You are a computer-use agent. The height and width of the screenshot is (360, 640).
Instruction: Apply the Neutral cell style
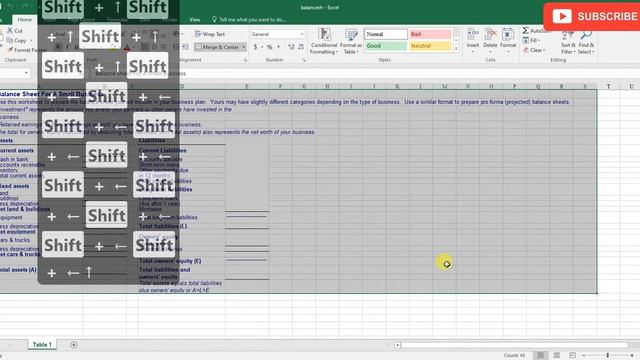point(430,46)
